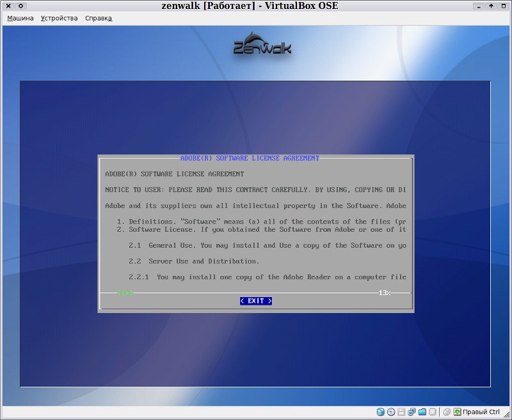Click the mouse integration status icon
The height and width of the screenshot is (420, 512).
pyautogui.click(x=447, y=412)
